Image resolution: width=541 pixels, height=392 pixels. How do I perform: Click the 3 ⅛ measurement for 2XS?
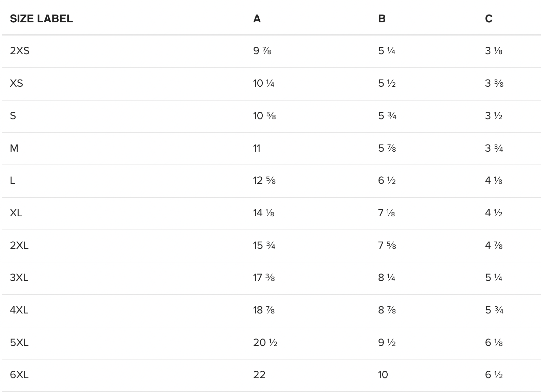(x=493, y=51)
